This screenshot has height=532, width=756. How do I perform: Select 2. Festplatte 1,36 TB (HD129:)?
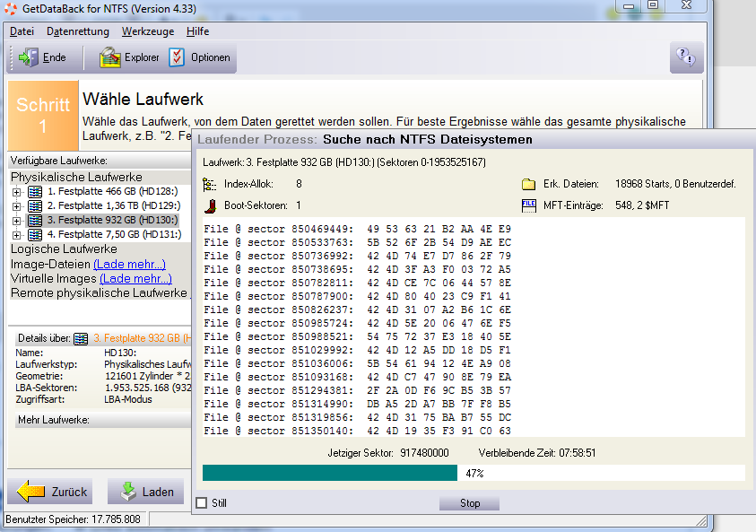(x=114, y=206)
